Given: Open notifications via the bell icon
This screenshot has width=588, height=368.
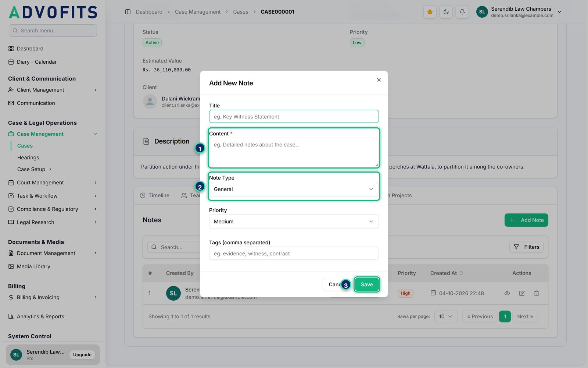Looking at the screenshot, I should 462,12.
